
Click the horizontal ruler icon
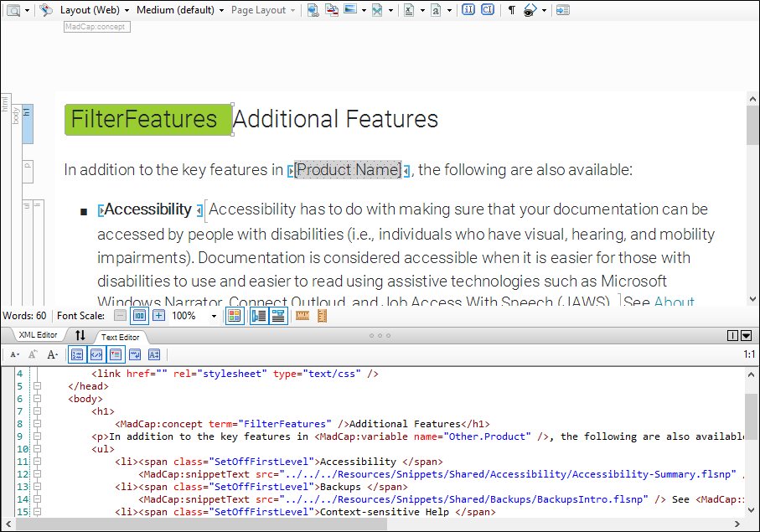[302, 316]
